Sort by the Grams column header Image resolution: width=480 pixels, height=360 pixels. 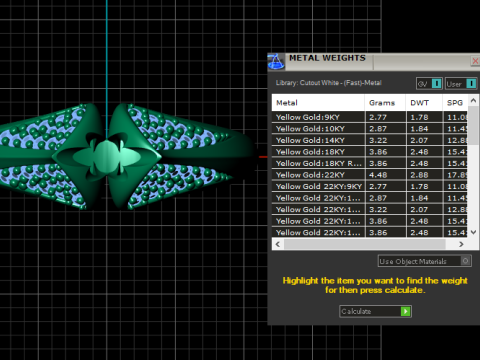tap(385, 103)
